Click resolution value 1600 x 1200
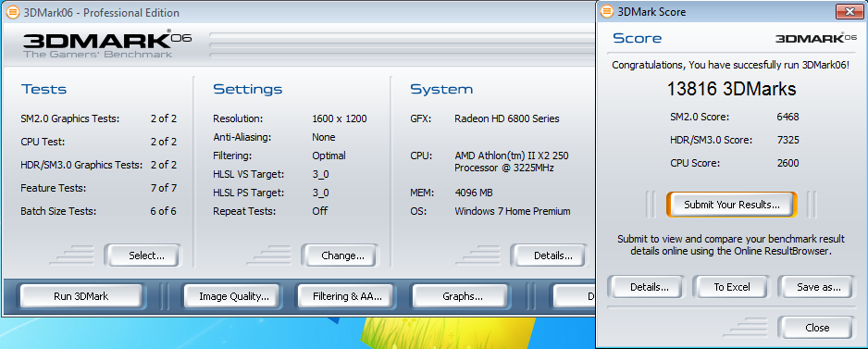Image resolution: width=868 pixels, height=349 pixels. (340, 118)
